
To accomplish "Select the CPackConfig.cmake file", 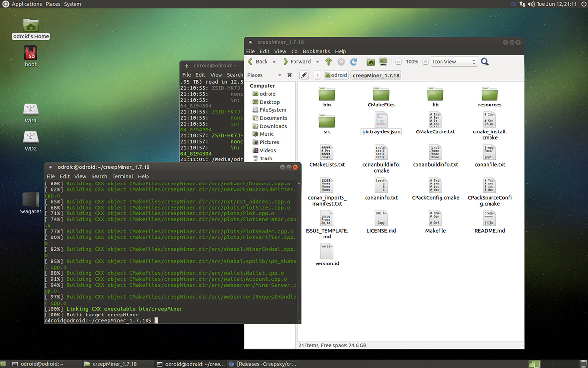I will pyautogui.click(x=435, y=189).
